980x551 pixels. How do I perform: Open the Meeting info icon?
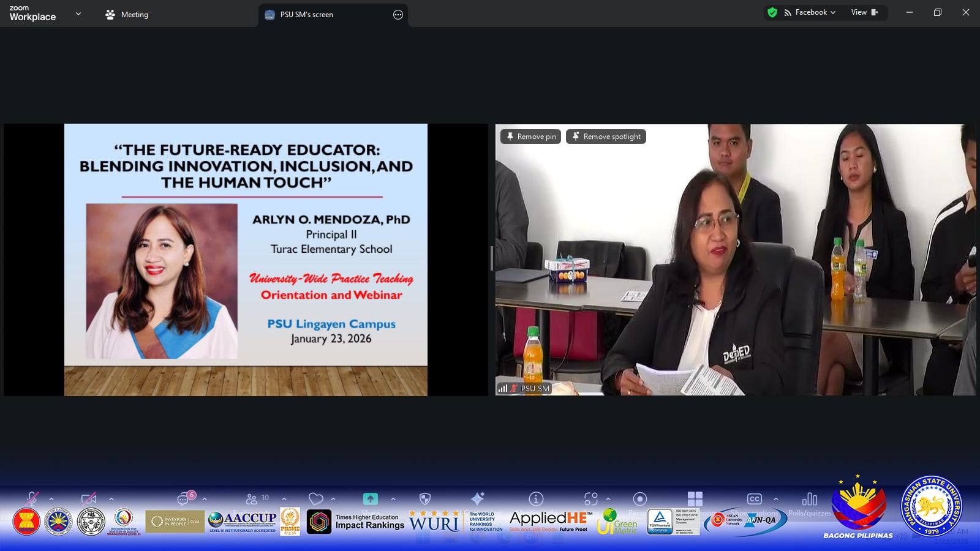tap(536, 499)
